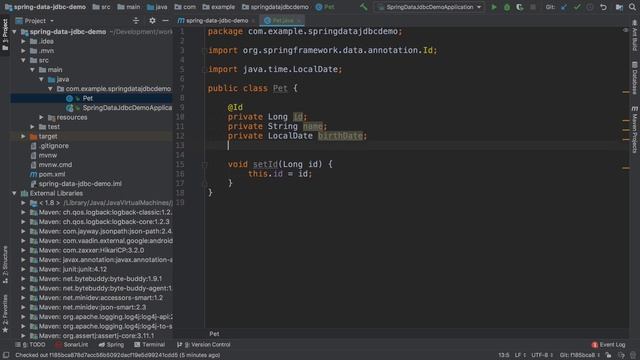The image size is (640, 360).
Task: Expand the test folder
Action: [x=33, y=127]
